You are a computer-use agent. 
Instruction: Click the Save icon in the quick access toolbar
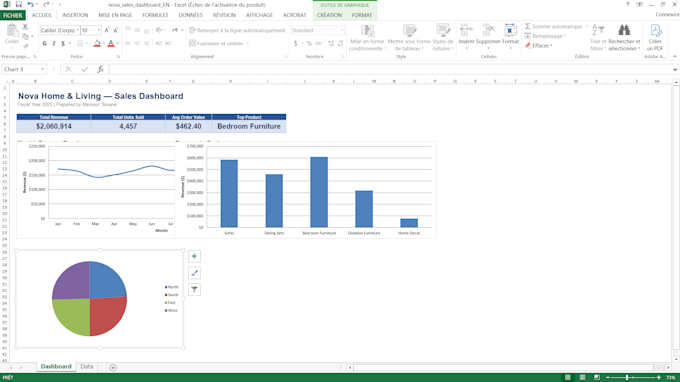[19, 4]
